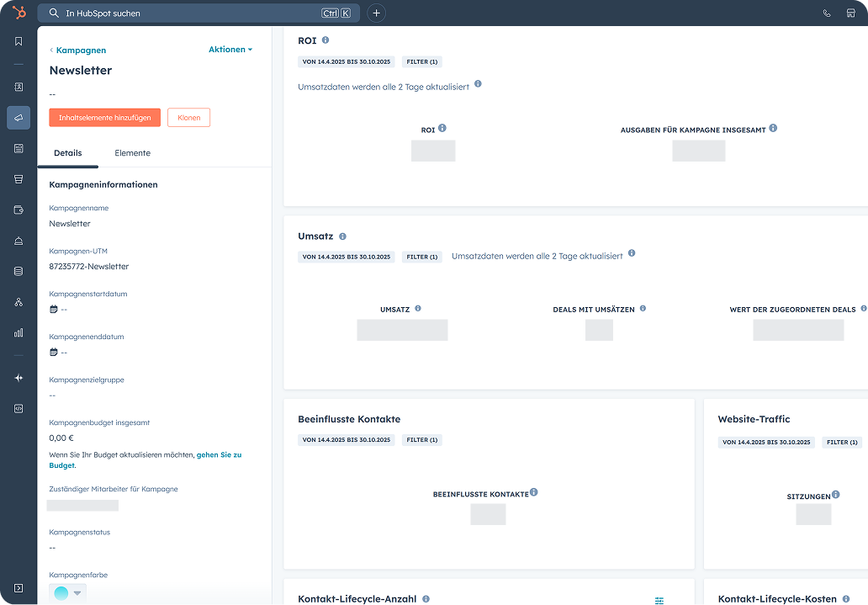Click the Inhaltselemente hinzufügen button
The width and height of the screenshot is (868, 605).
[104, 118]
